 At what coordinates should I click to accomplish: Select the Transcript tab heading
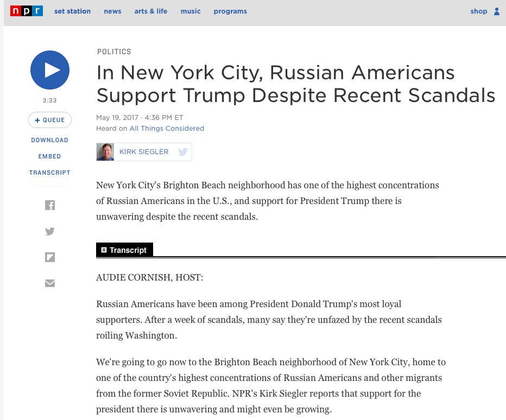point(124,250)
